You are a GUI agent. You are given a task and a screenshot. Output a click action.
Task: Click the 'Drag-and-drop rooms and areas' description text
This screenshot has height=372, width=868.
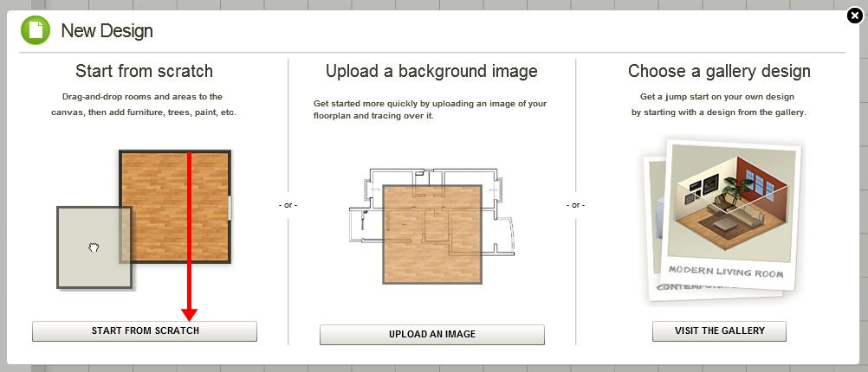point(144,105)
